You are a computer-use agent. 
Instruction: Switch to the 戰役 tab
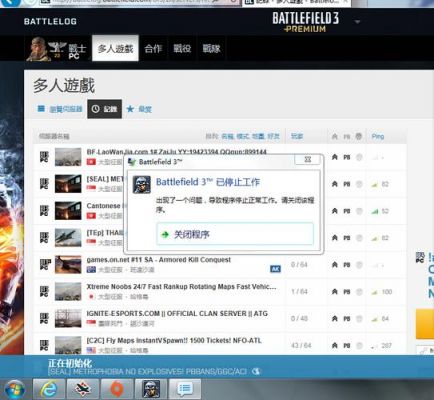tap(182, 49)
